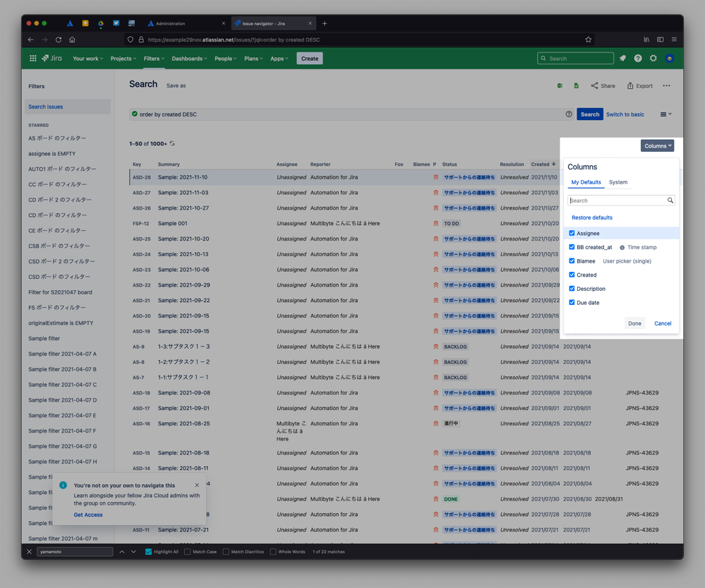This screenshot has width=705, height=588.
Task: Bookmark this page with the star icon
Action: pos(588,40)
